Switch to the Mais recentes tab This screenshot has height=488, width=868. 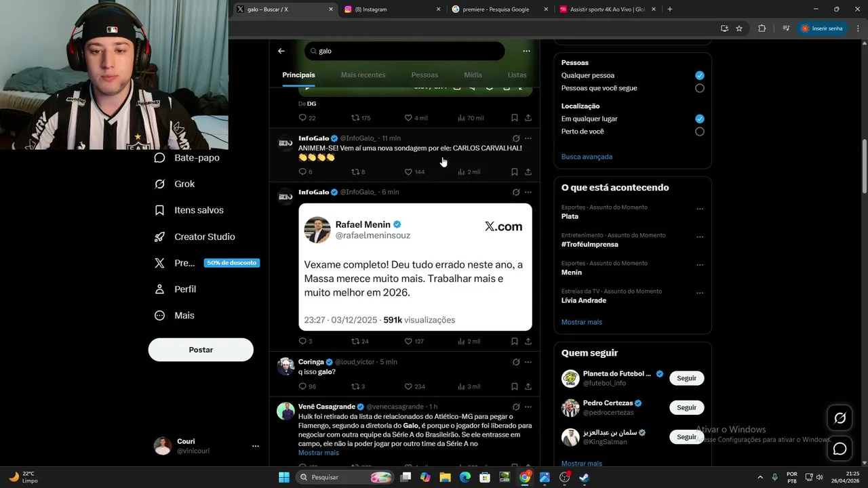[x=363, y=75]
